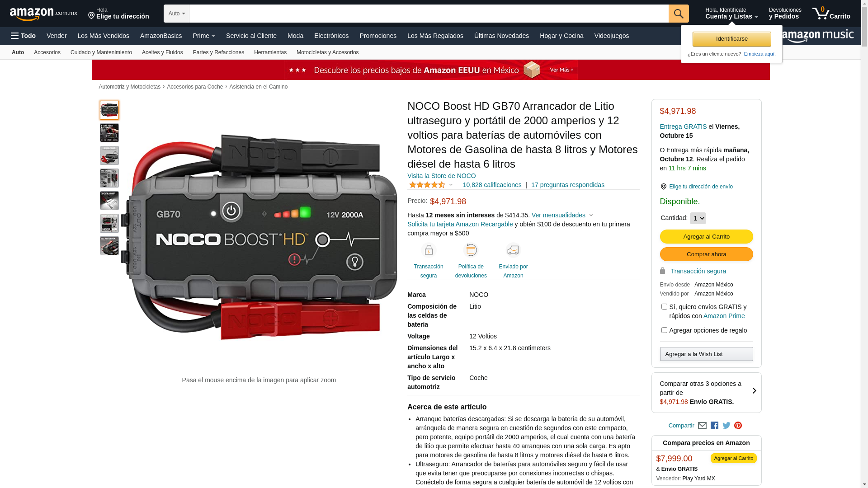Image resolution: width=868 pixels, height=488 pixels.
Task: Check the Amazon Prime free shipping box
Action: [x=664, y=307]
